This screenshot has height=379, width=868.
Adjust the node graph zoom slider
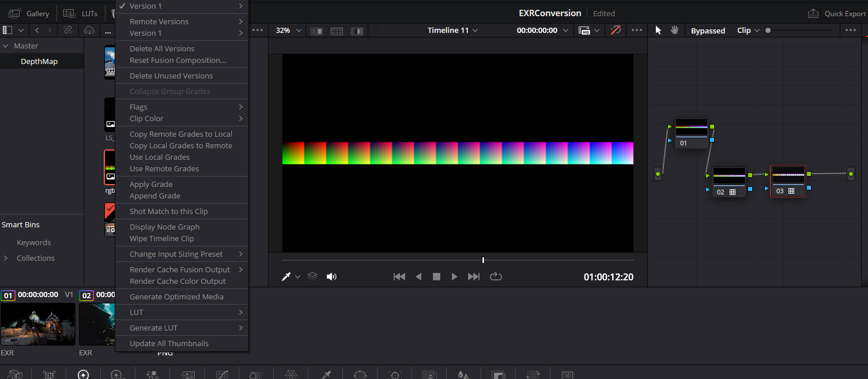[x=768, y=30]
